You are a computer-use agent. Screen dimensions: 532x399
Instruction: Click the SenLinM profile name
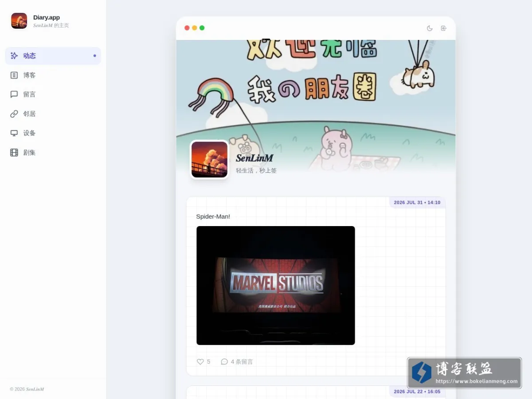point(254,158)
